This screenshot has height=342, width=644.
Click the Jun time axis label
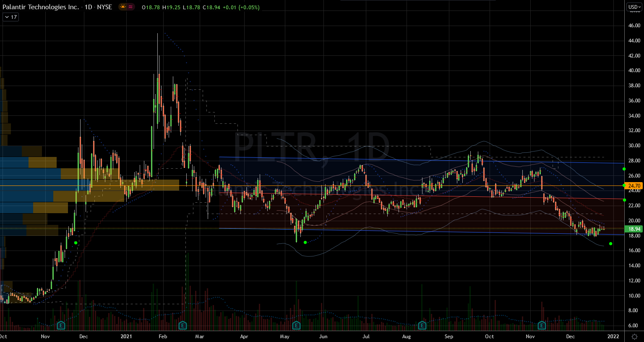pyautogui.click(x=323, y=337)
